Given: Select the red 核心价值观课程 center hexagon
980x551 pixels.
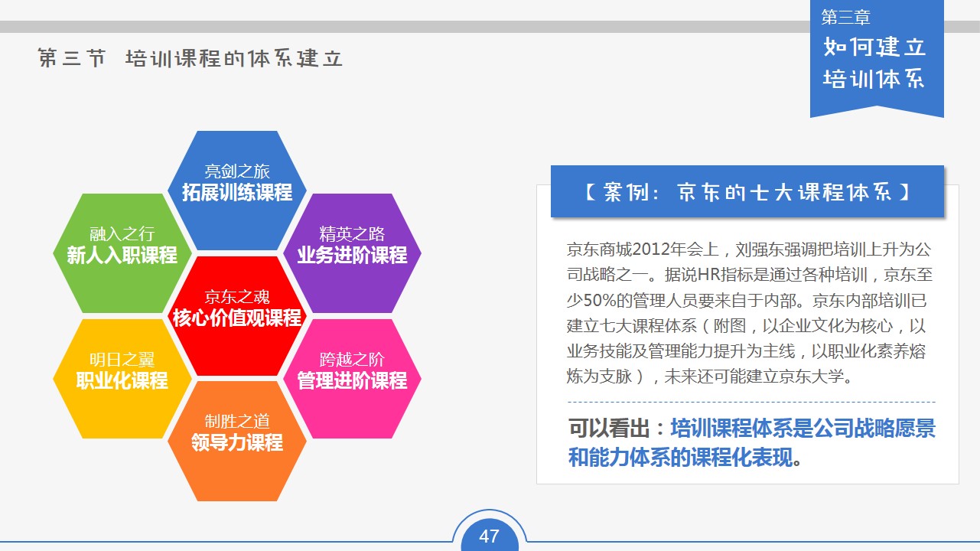Looking at the screenshot, I should click(x=237, y=316).
